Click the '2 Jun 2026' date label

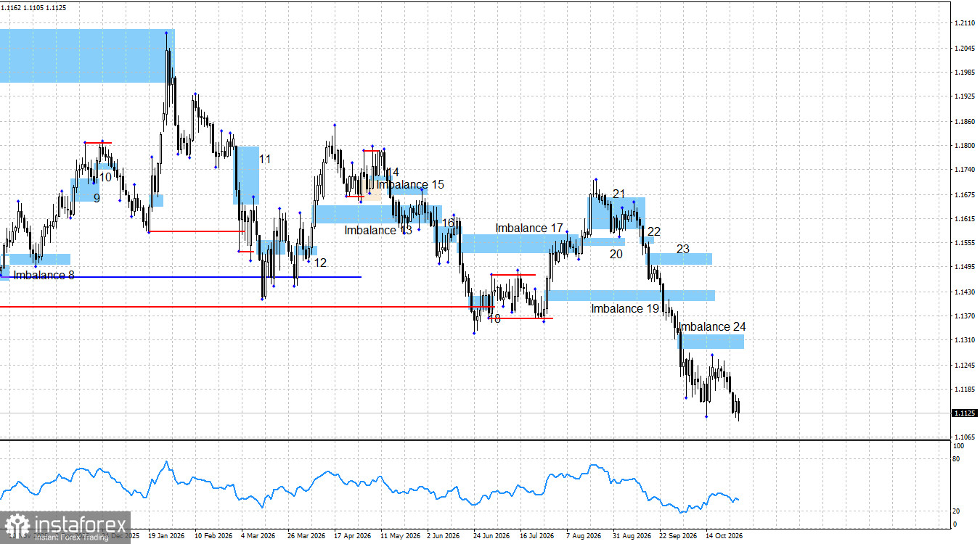444,535
